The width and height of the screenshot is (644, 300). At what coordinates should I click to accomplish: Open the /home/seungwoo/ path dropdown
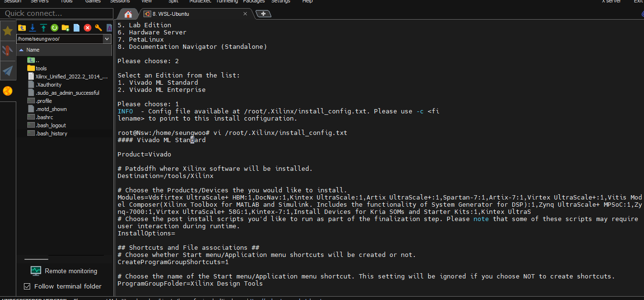coord(107,39)
